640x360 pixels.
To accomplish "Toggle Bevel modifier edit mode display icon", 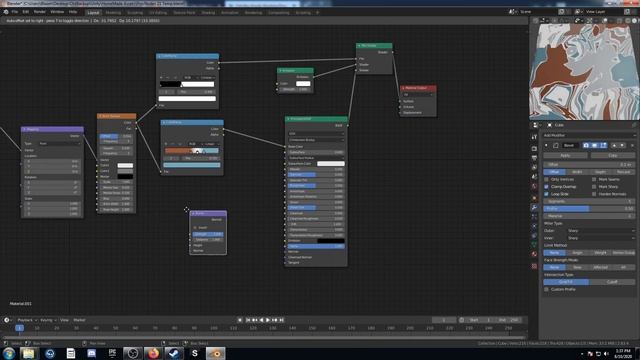I will pos(603,145).
